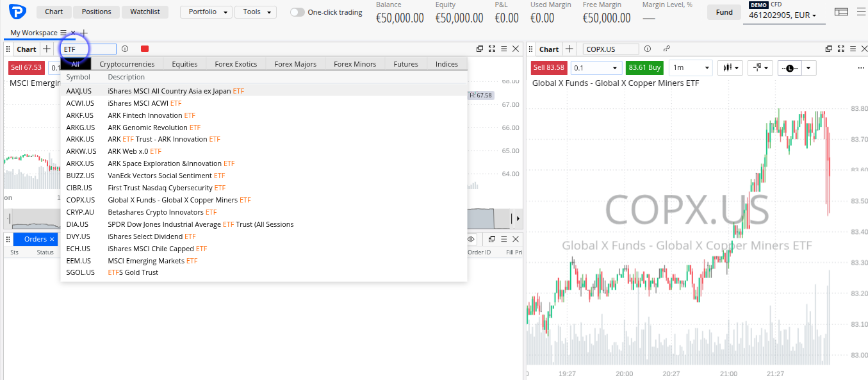Open My Workspace menu icon
The height and width of the screenshot is (380, 868).
click(x=63, y=33)
